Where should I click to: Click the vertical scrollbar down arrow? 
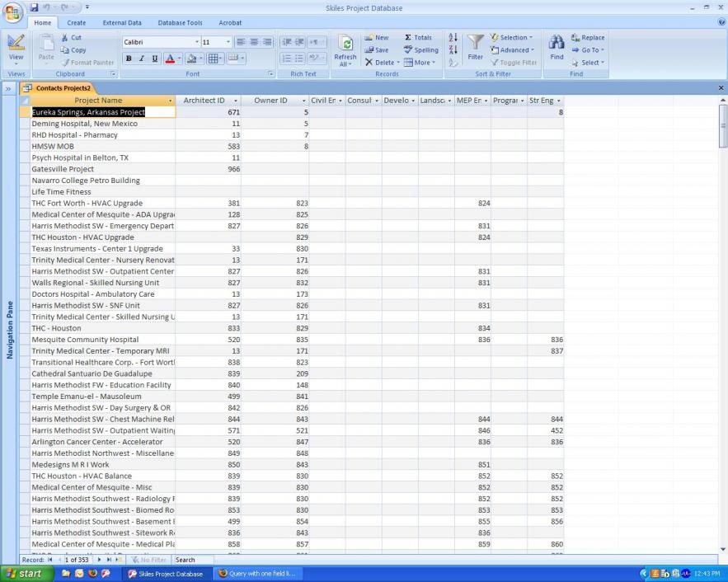click(723, 550)
